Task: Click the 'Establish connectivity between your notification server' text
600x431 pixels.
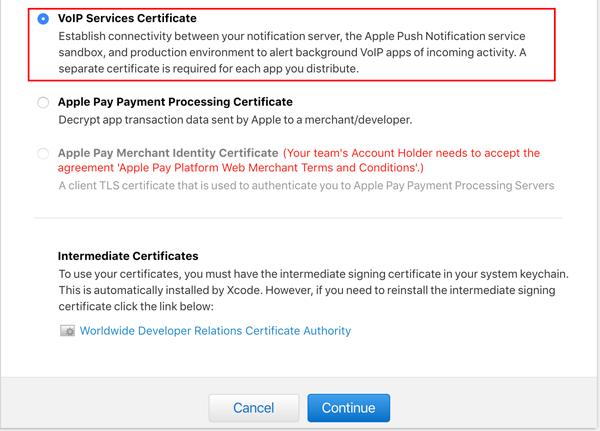Action: (292, 52)
